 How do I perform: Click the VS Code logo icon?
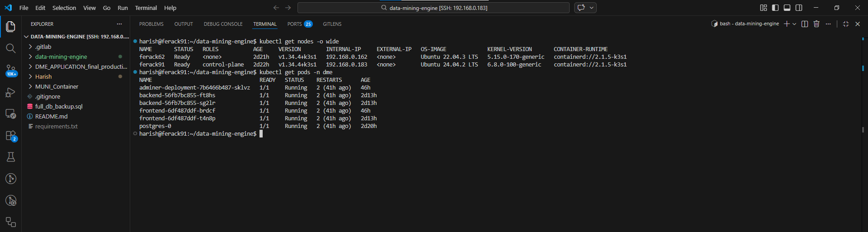[x=8, y=8]
